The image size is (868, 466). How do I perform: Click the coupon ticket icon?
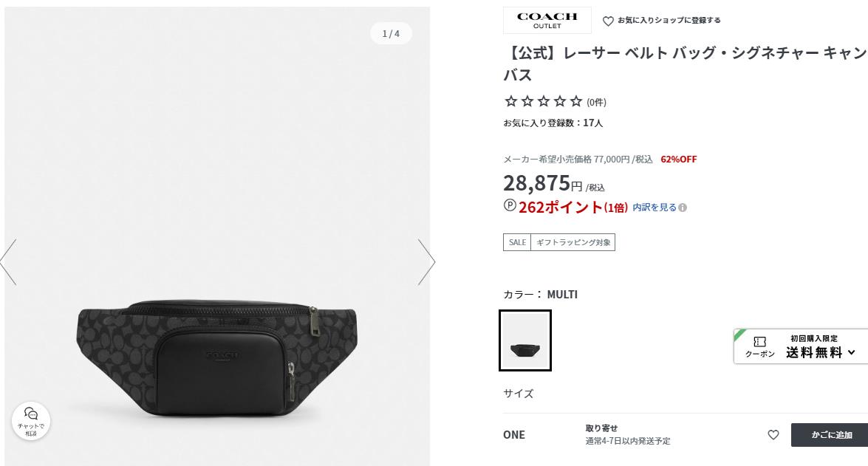point(759,341)
